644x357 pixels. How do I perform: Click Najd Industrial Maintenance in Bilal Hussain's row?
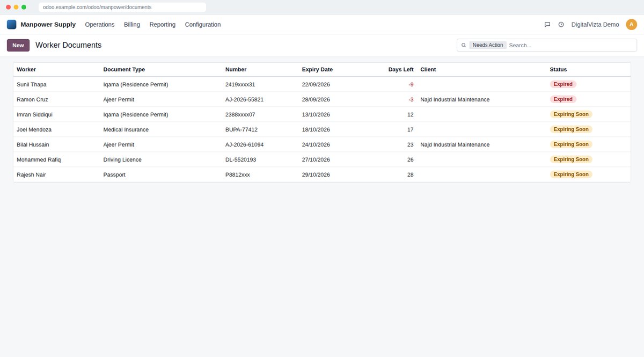[x=455, y=144]
